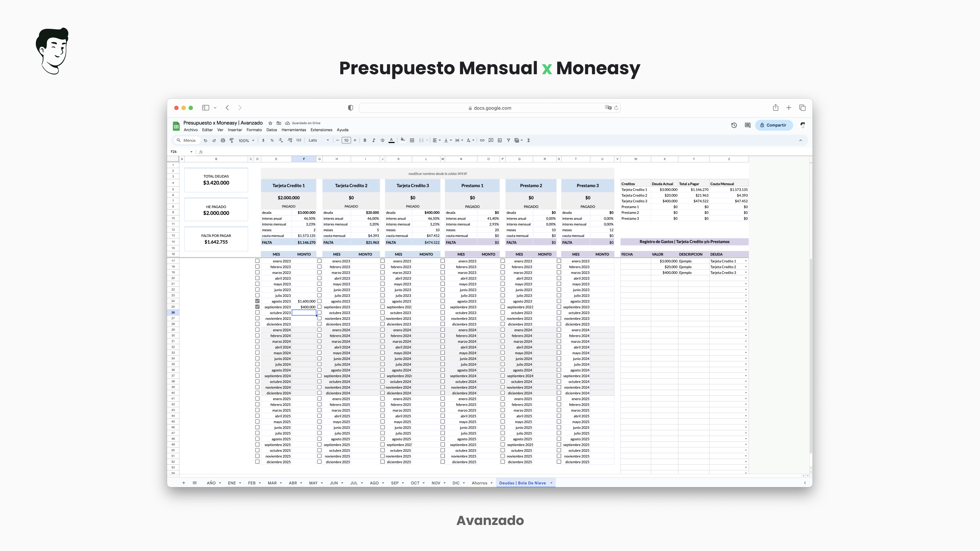Viewport: 980px width, 551px height.
Task: Decrease decimal places
Action: pyautogui.click(x=281, y=140)
